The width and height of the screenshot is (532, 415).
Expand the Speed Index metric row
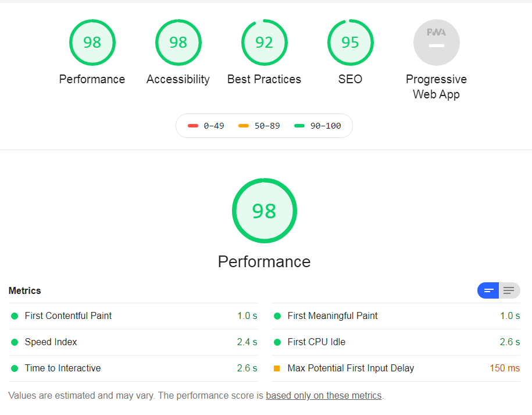[x=51, y=342]
